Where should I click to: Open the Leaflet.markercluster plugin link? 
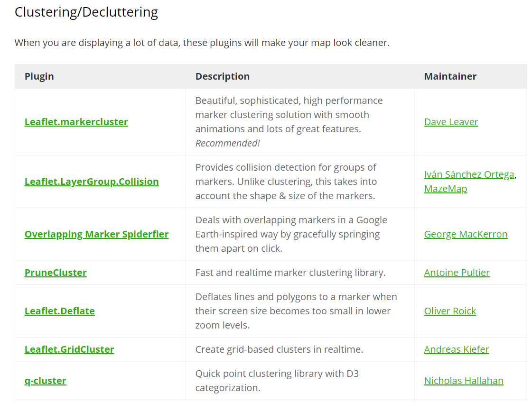coord(76,122)
